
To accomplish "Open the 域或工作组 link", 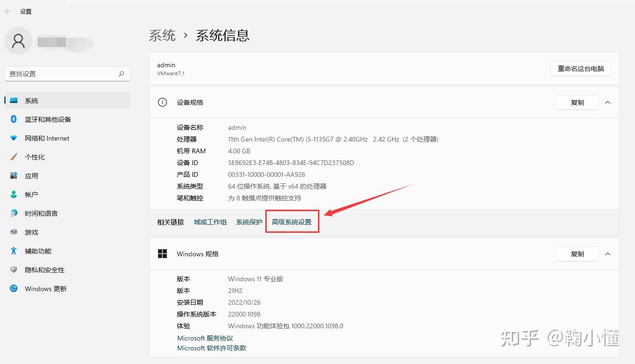I will pyautogui.click(x=210, y=222).
